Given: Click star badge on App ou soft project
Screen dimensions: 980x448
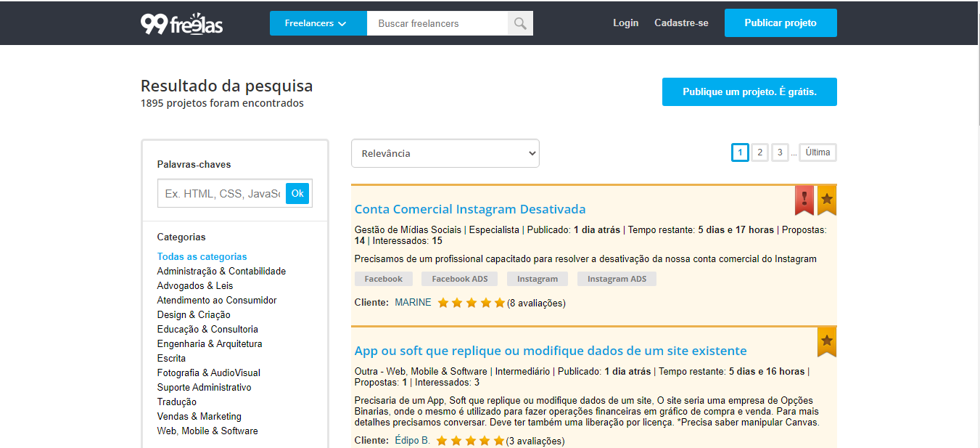Looking at the screenshot, I should [827, 342].
